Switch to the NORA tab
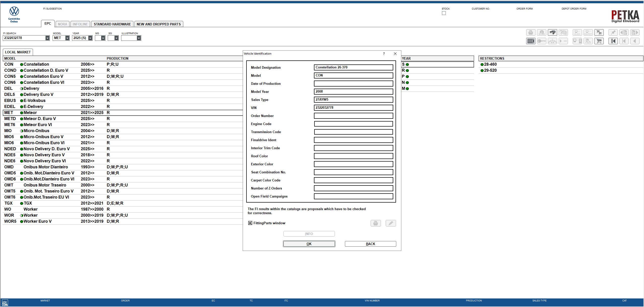 [62, 24]
